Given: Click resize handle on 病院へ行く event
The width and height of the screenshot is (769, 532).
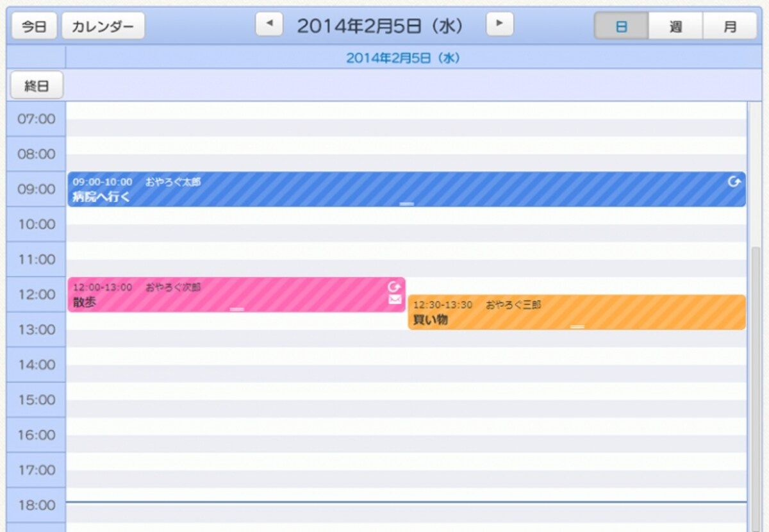Looking at the screenshot, I should [x=406, y=203].
